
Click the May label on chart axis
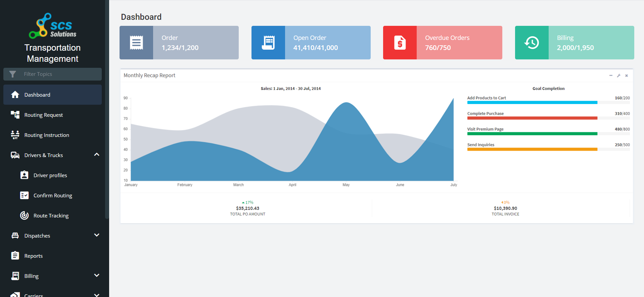coord(346,185)
